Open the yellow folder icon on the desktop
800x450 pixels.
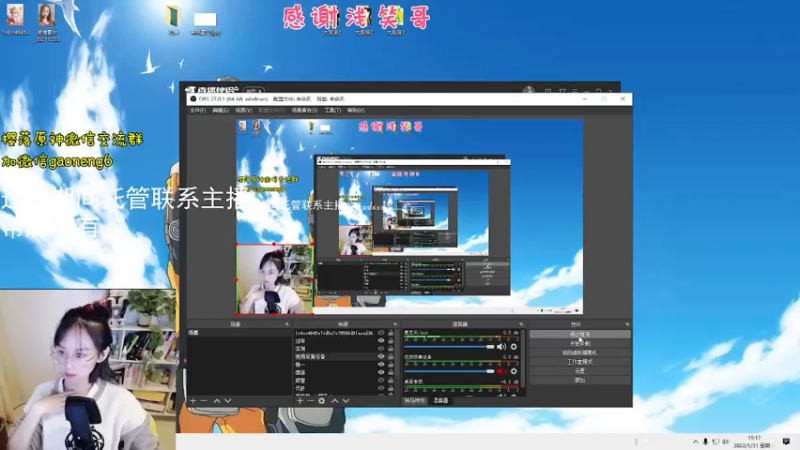173,17
